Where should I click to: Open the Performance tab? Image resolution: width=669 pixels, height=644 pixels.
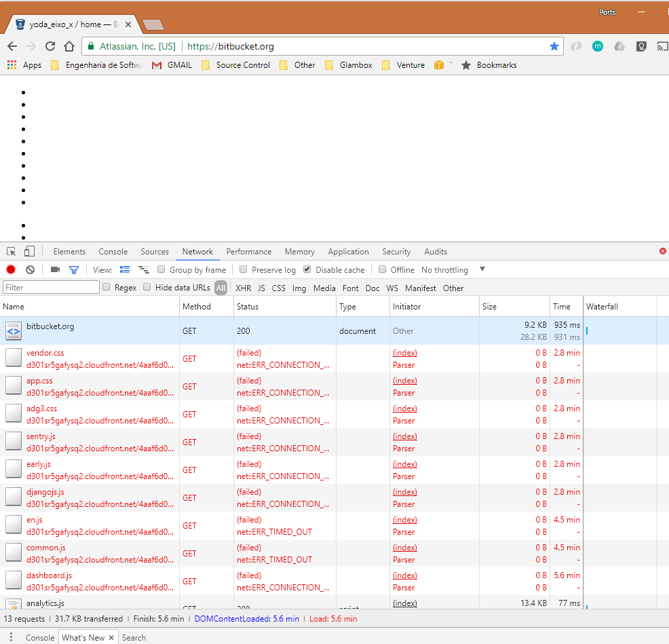click(248, 252)
